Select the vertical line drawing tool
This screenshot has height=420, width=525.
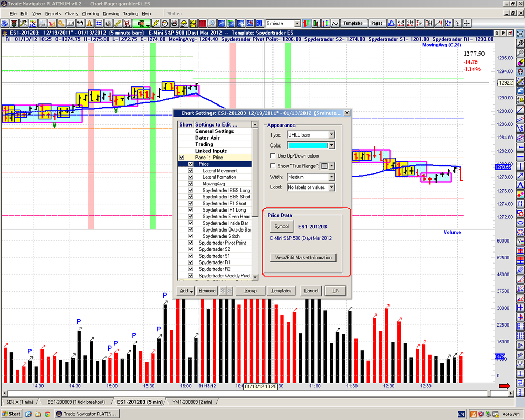coord(520,166)
